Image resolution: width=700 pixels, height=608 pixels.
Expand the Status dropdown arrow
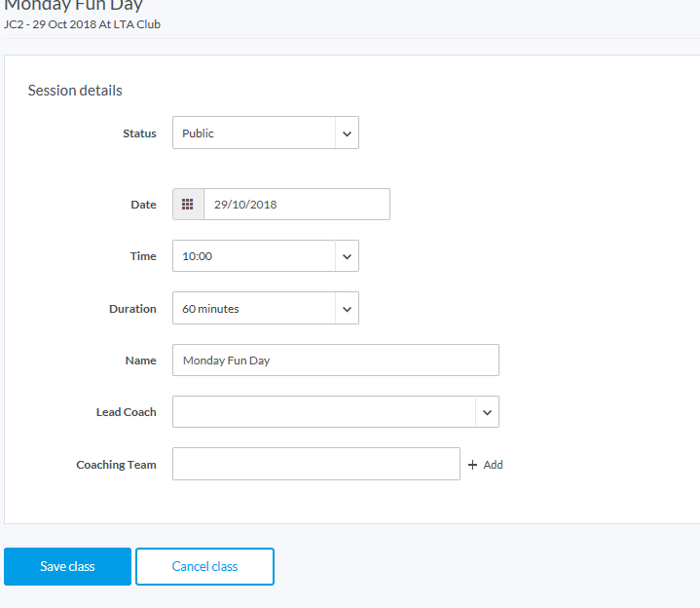click(347, 133)
